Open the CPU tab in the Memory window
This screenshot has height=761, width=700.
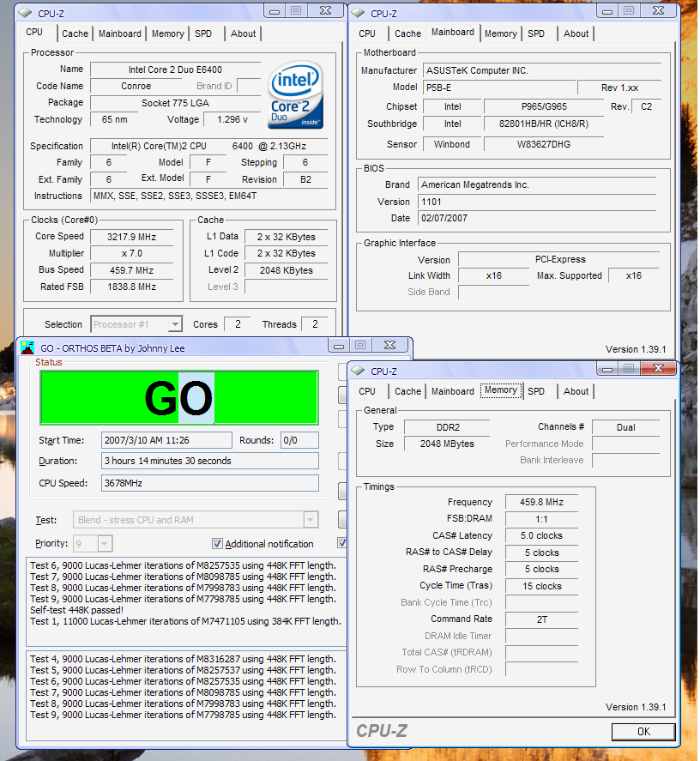[367, 391]
